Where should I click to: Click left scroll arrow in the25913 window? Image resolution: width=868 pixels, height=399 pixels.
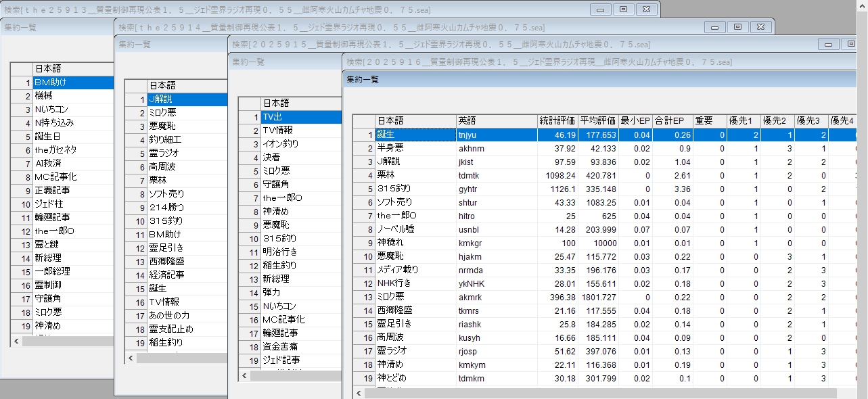tap(16, 342)
